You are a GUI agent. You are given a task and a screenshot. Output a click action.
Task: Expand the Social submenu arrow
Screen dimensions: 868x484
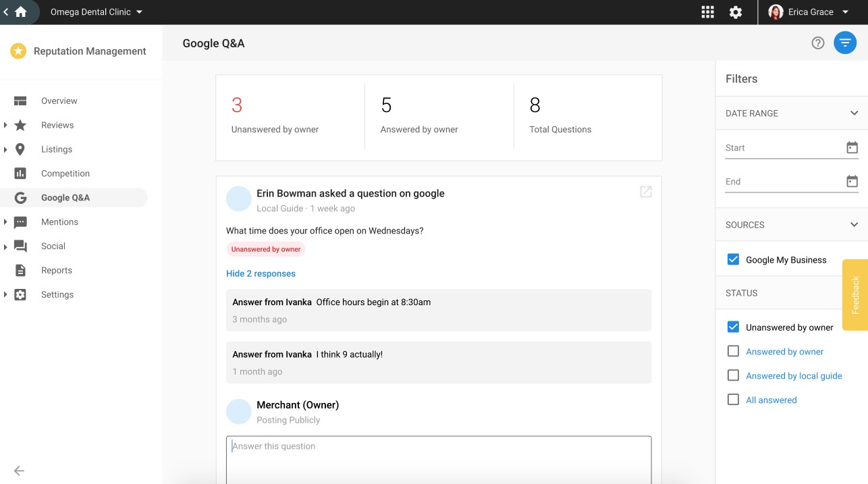(5, 246)
